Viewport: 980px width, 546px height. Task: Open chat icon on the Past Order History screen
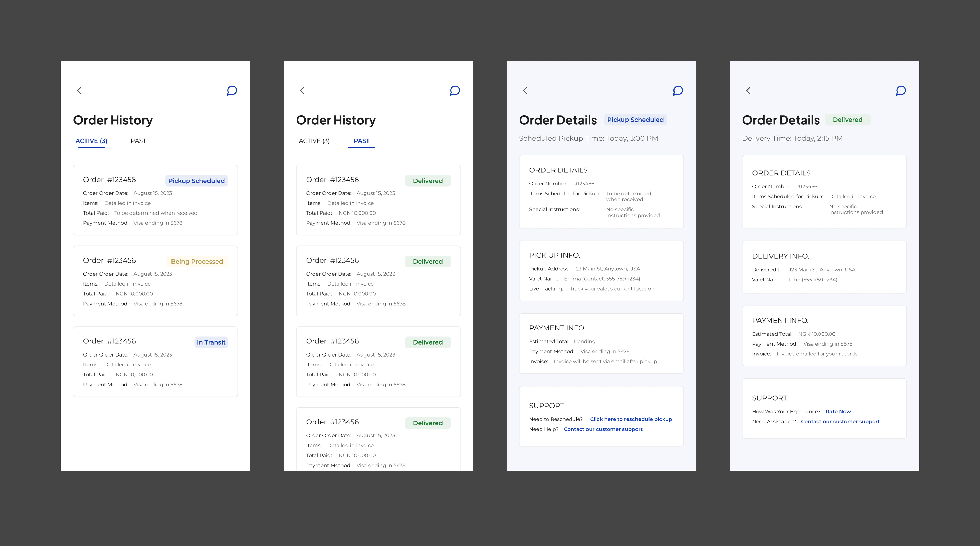pos(455,91)
